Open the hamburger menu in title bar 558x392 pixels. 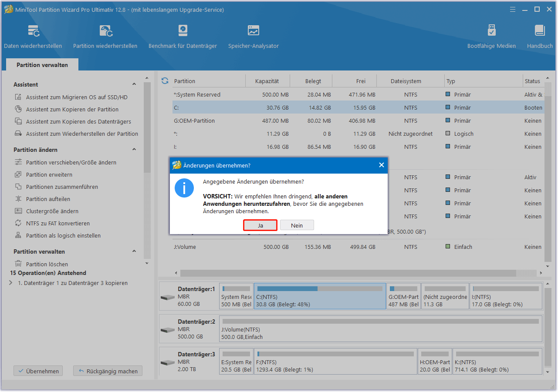[513, 9]
